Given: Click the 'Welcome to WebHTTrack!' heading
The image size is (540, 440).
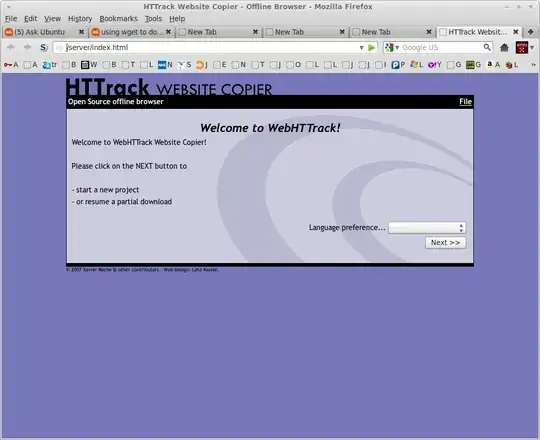Looking at the screenshot, I should (x=270, y=128).
